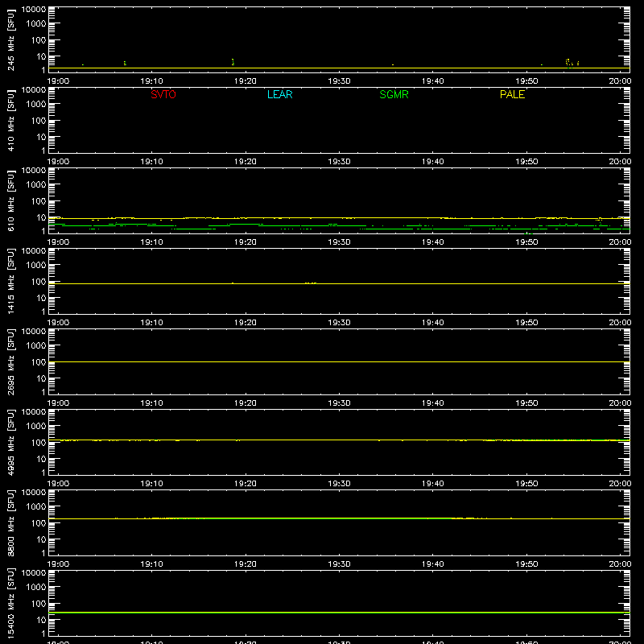Select the 1415 MHz [SFU] axis title

(10, 281)
